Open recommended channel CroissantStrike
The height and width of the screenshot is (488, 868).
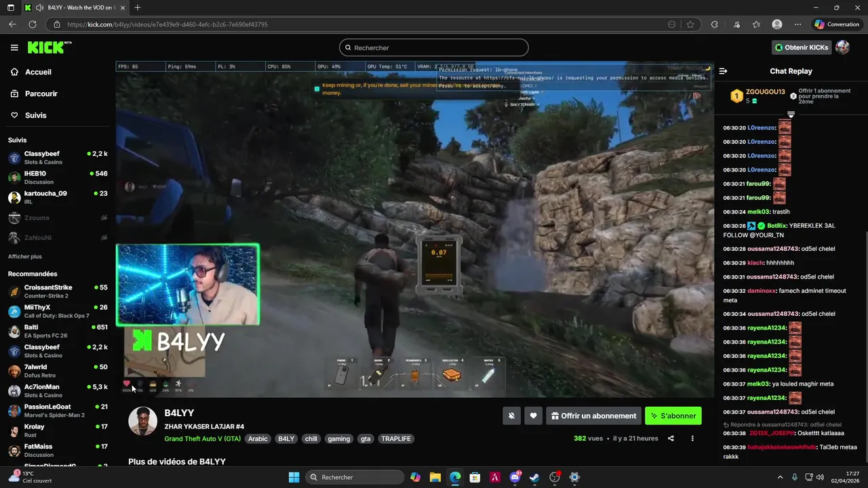point(58,291)
